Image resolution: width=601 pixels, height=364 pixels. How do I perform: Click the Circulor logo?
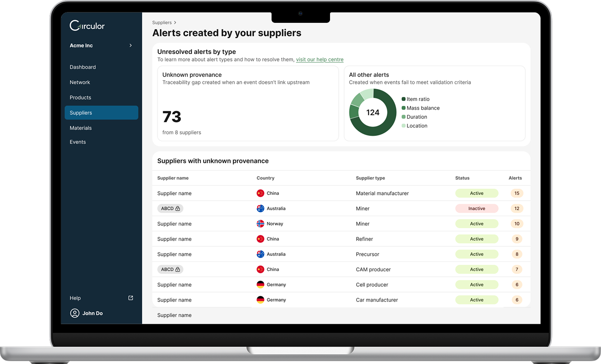coord(87,26)
